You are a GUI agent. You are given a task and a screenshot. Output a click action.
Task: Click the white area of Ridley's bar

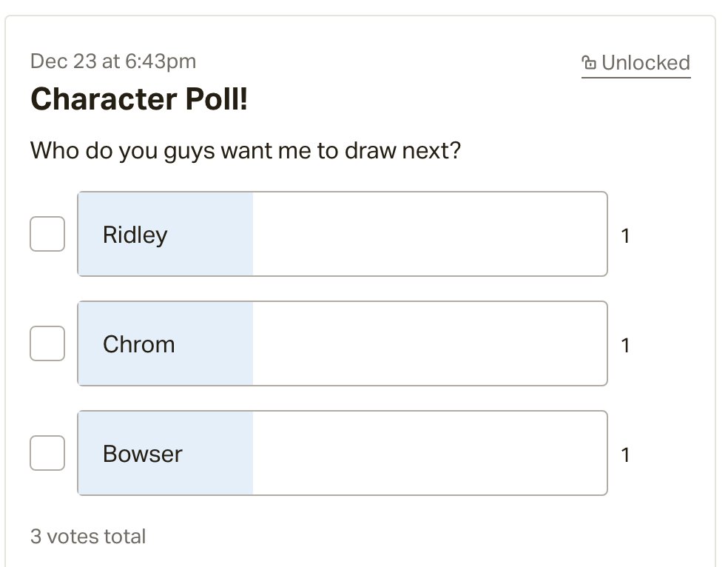(429, 234)
